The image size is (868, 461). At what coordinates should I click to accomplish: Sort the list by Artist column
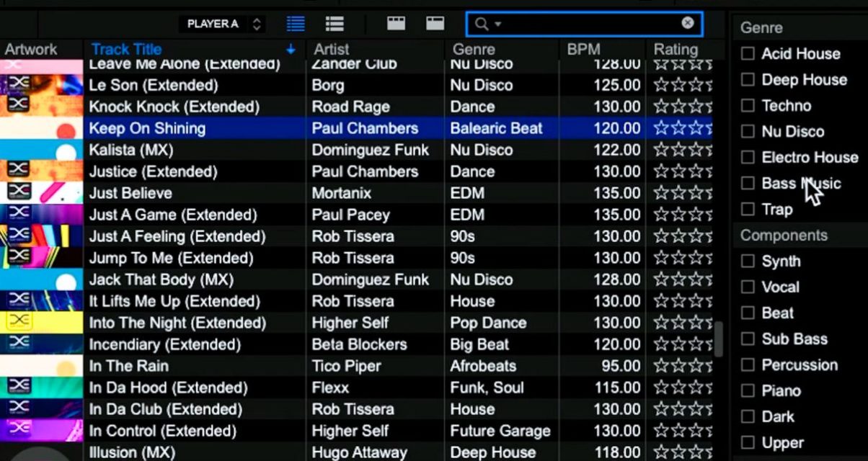pos(331,49)
